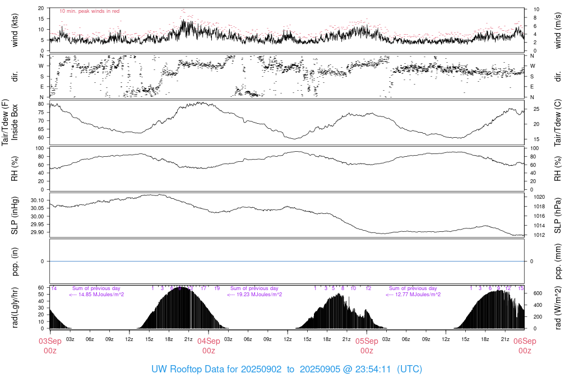
Task: Click the '30.10' pressure tick value
Action: [38, 200]
